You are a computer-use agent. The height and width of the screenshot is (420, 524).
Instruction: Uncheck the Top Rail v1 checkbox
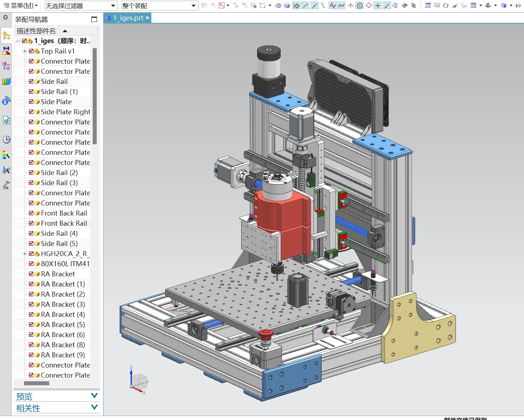(31, 51)
